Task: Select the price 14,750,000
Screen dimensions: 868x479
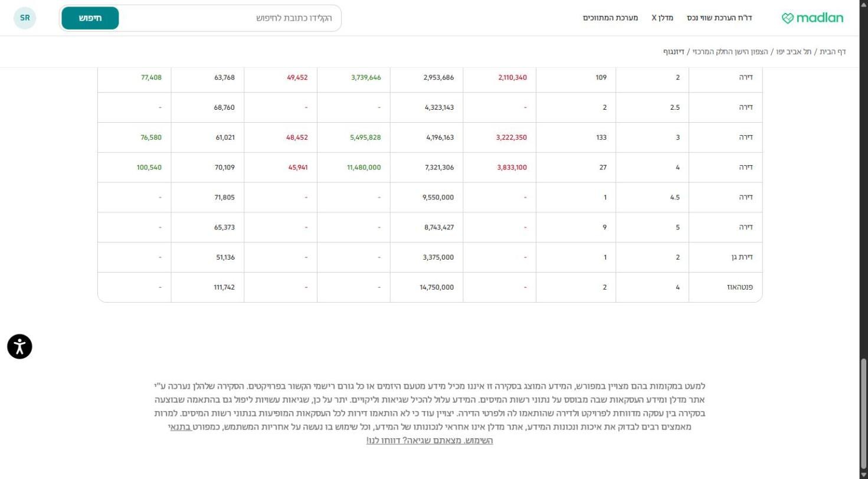Action: coord(437,287)
